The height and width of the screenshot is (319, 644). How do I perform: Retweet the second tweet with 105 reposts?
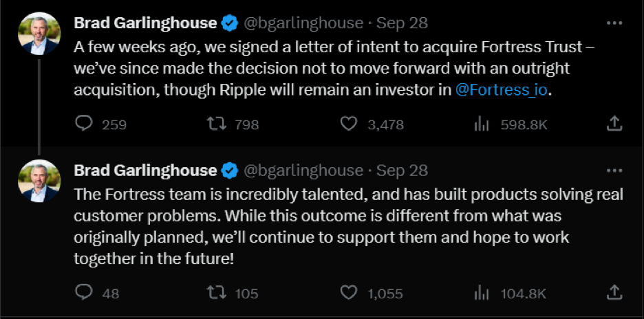pos(216,293)
